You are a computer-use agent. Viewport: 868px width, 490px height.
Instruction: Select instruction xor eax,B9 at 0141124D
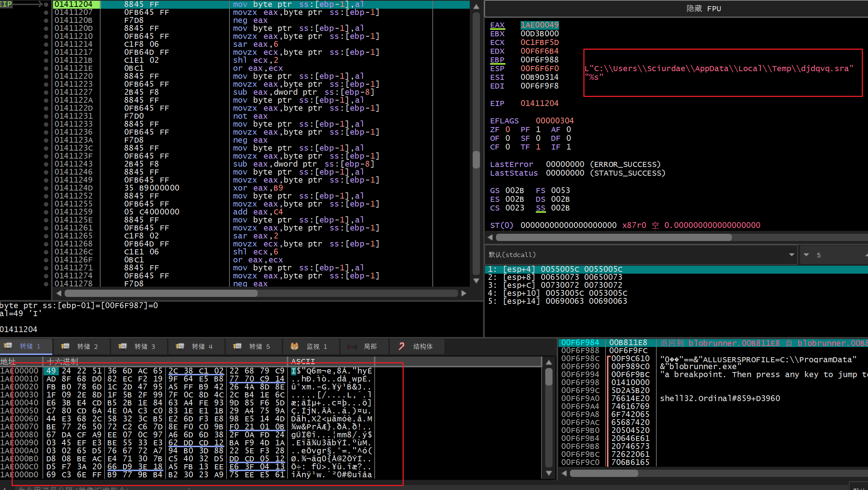258,188
